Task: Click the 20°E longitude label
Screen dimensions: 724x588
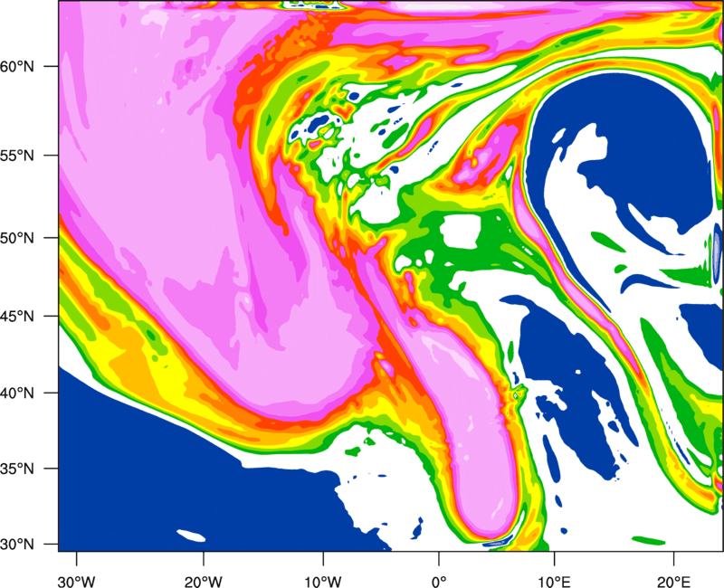Action: pyautogui.click(x=673, y=582)
